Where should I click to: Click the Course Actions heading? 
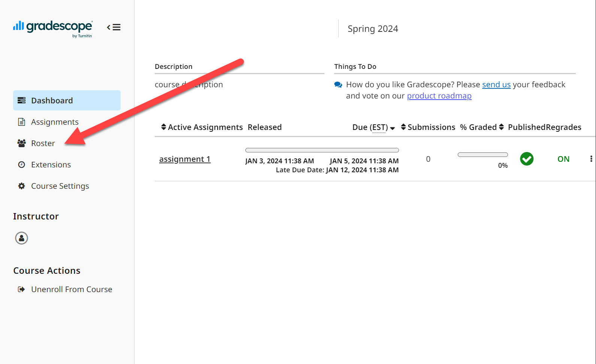(47, 271)
